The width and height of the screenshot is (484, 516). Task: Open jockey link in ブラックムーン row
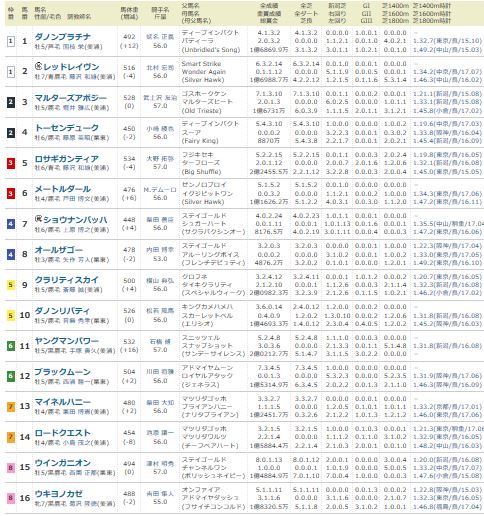[x=160, y=372]
